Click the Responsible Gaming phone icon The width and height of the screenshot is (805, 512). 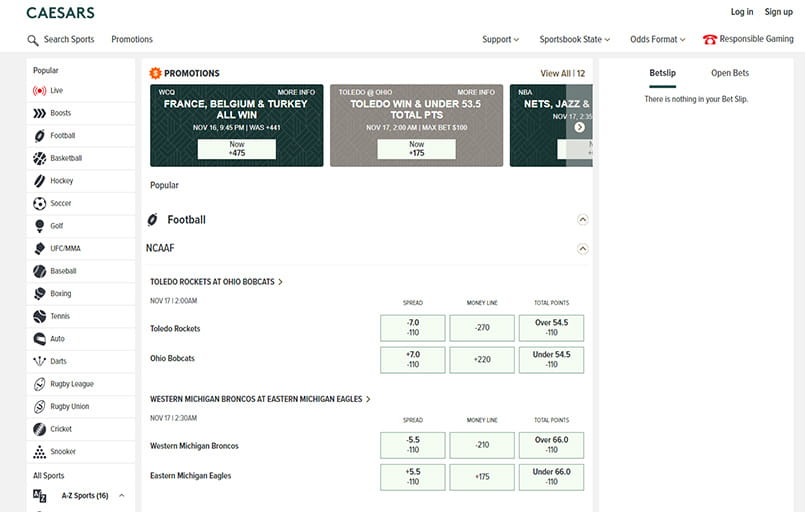(x=710, y=40)
